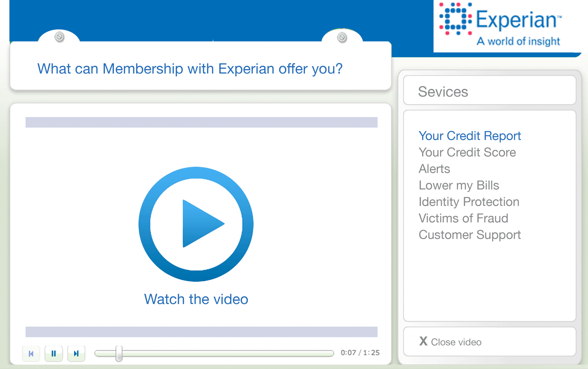Click the 'Watch the video' link

[x=196, y=299]
